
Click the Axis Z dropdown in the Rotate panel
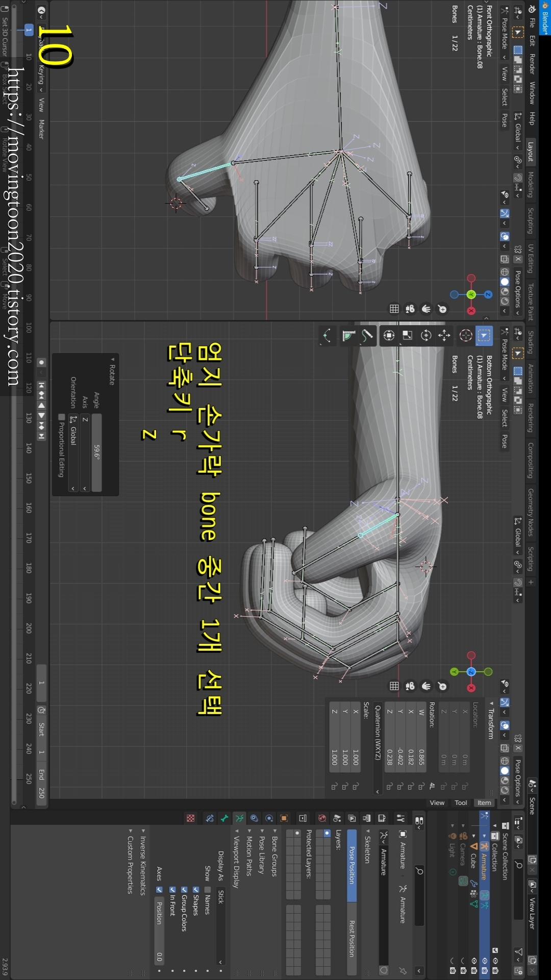[85, 453]
